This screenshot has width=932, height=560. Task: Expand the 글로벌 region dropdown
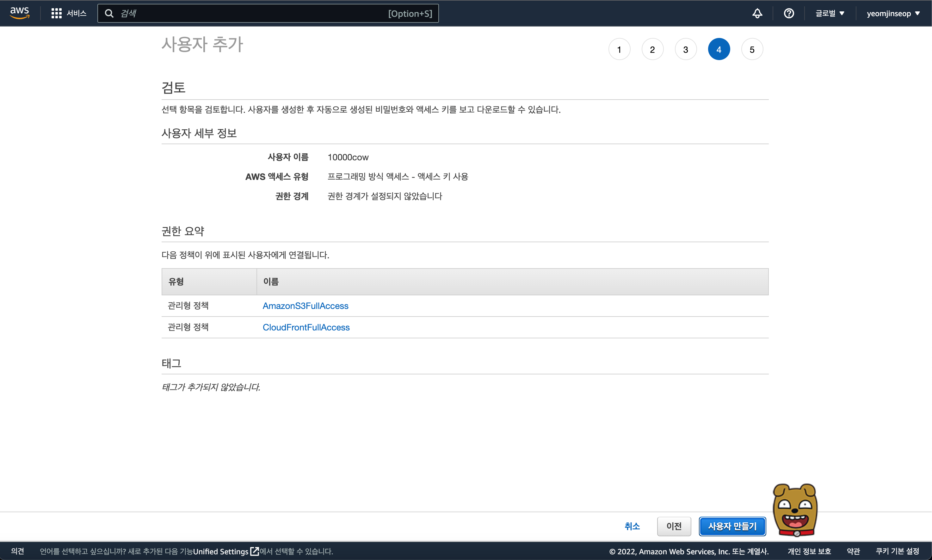coord(829,14)
